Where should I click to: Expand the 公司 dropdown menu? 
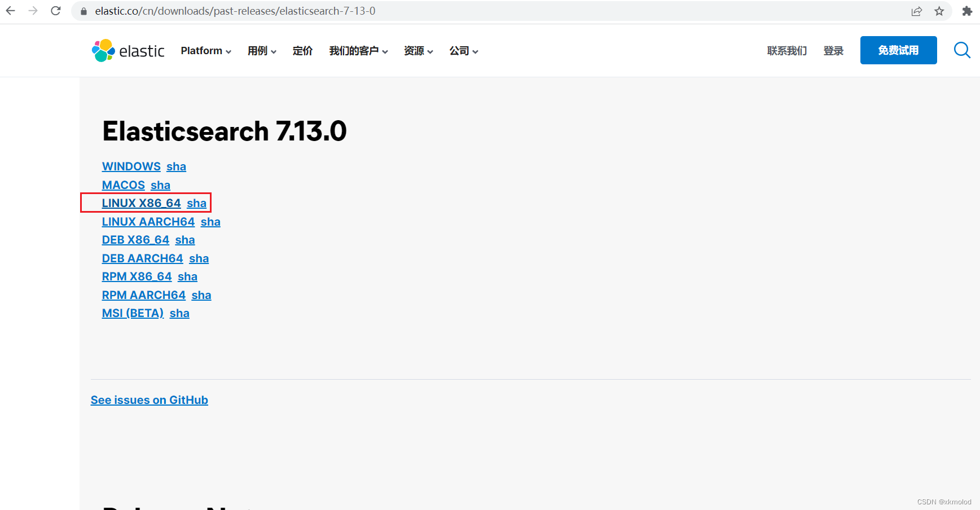pos(463,51)
